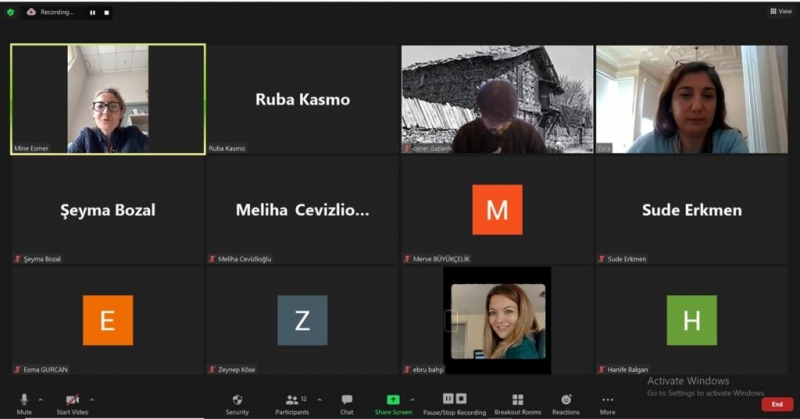Viewport: 800px width, 419px height.
Task: Click the small Ruba Kasmo name label
Action: [227, 149]
